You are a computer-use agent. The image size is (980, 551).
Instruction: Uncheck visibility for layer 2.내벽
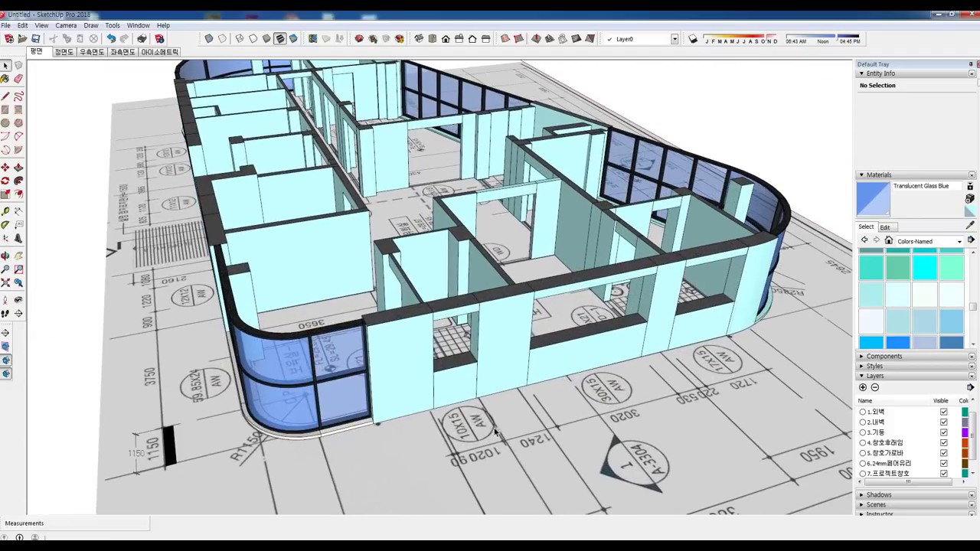click(x=944, y=422)
